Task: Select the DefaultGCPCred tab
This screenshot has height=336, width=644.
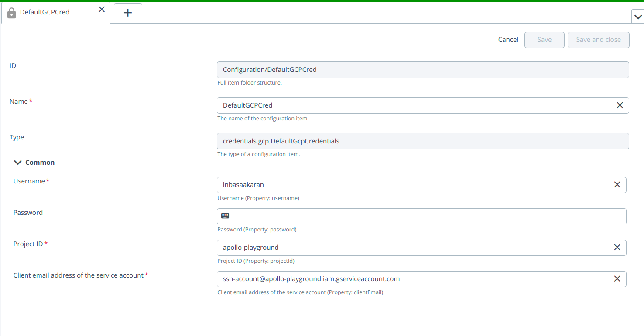Action: (56, 12)
